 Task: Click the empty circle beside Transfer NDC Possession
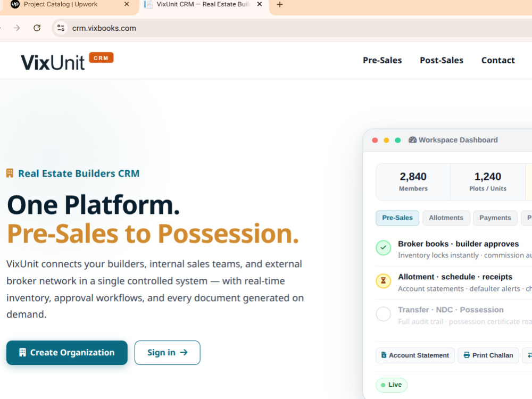click(x=384, y=314)
